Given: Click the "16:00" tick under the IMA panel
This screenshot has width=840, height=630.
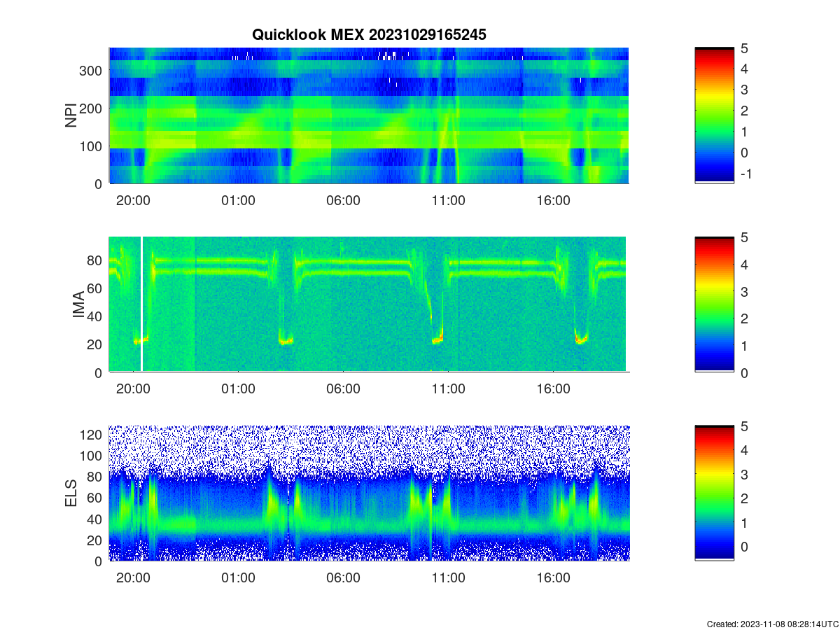Looking at the screenshot, I should [553, 389].
